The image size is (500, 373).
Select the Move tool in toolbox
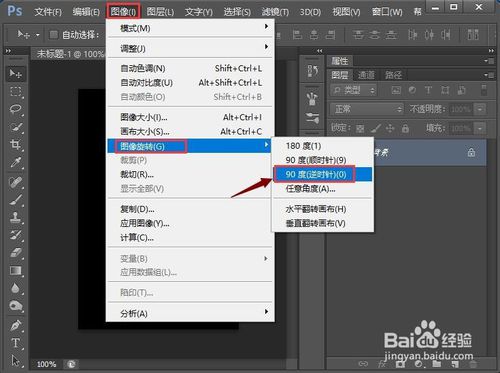pyautogui.click(x=15, y=73)
